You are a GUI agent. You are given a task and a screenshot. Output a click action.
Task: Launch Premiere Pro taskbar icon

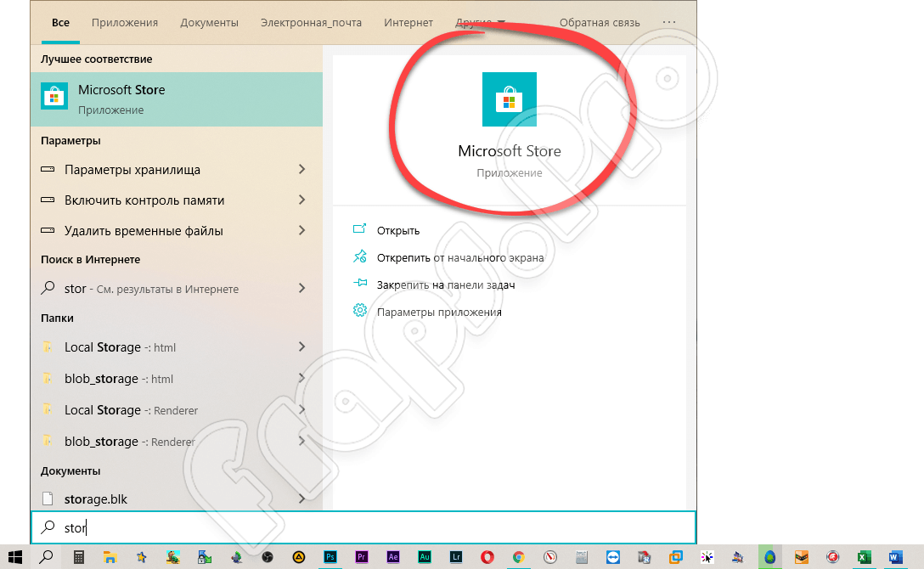(362, 557)
